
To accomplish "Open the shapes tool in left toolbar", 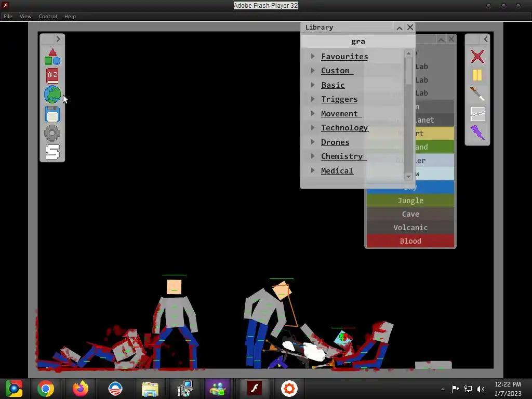I will [x=52, y=57].
